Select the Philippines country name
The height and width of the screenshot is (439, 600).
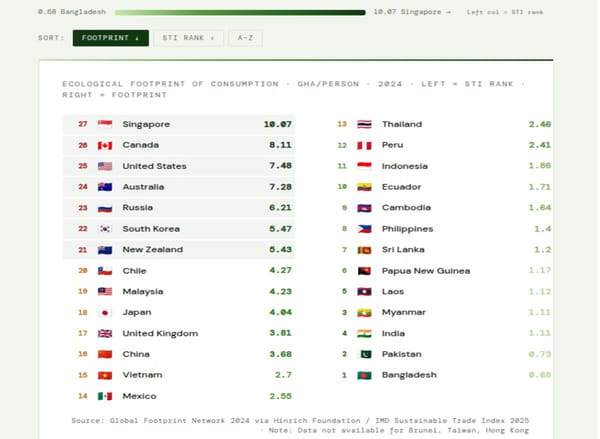pos(408,229)
